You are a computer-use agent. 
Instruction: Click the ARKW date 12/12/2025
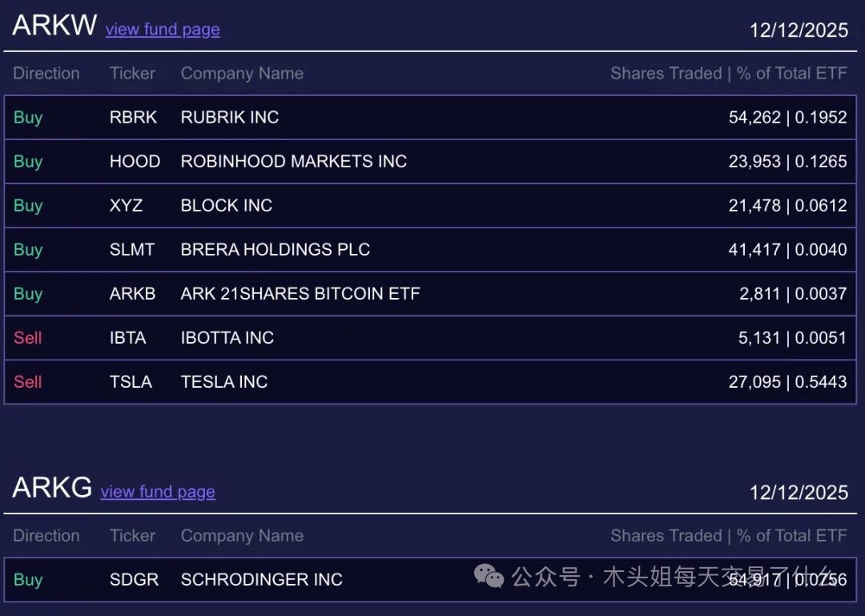(x=799, y=30)
